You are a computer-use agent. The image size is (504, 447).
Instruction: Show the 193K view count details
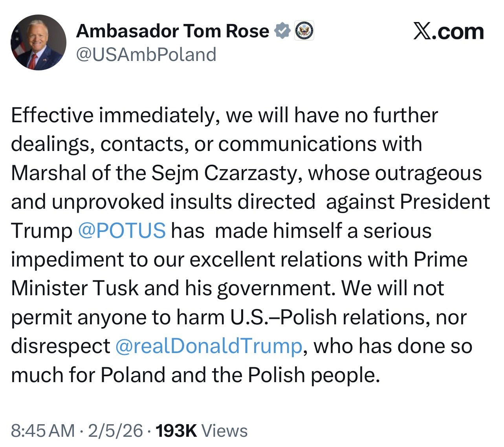click(176, 431)
